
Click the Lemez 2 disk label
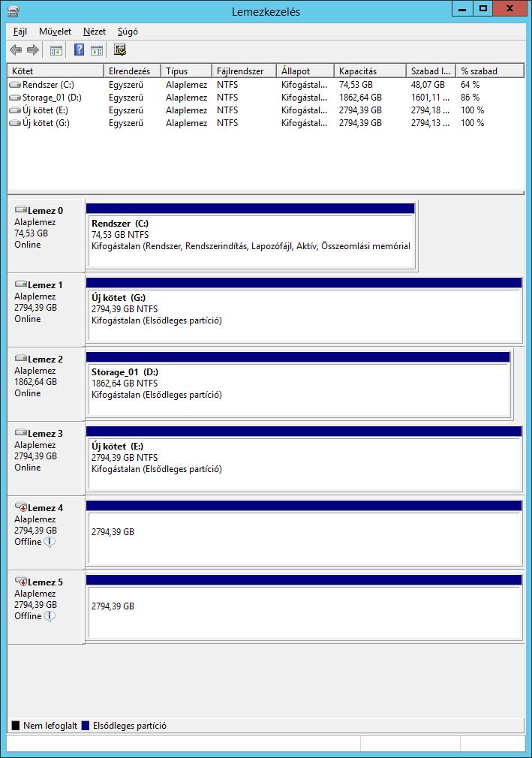[x=46, y=359]
